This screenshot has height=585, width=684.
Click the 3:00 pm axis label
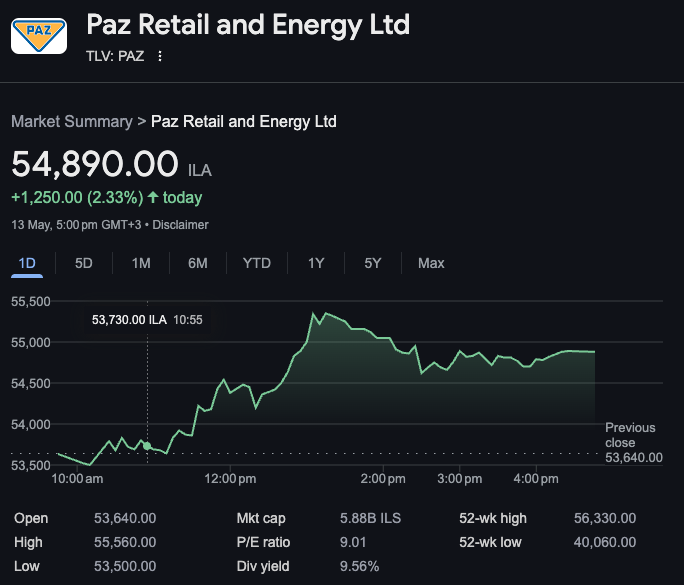coord(460,479)
